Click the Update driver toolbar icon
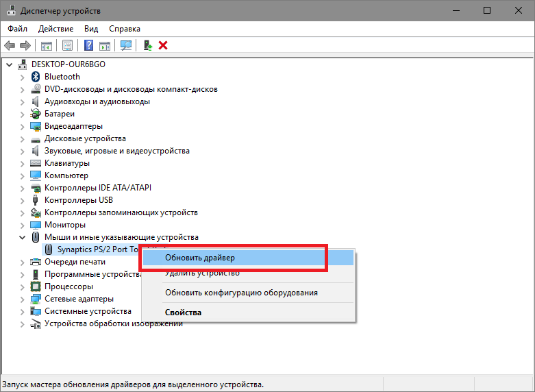 [147, 45]
